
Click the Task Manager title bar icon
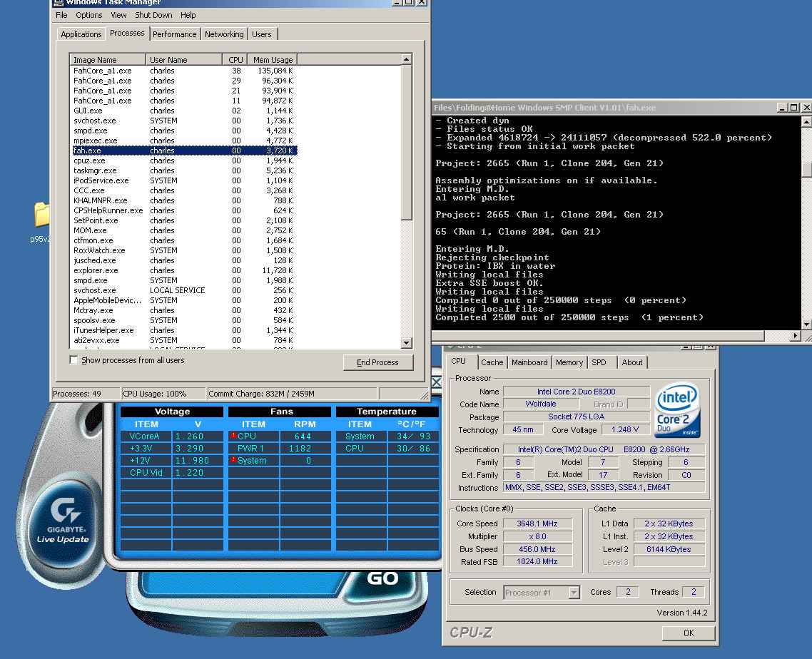coord(59,3)
